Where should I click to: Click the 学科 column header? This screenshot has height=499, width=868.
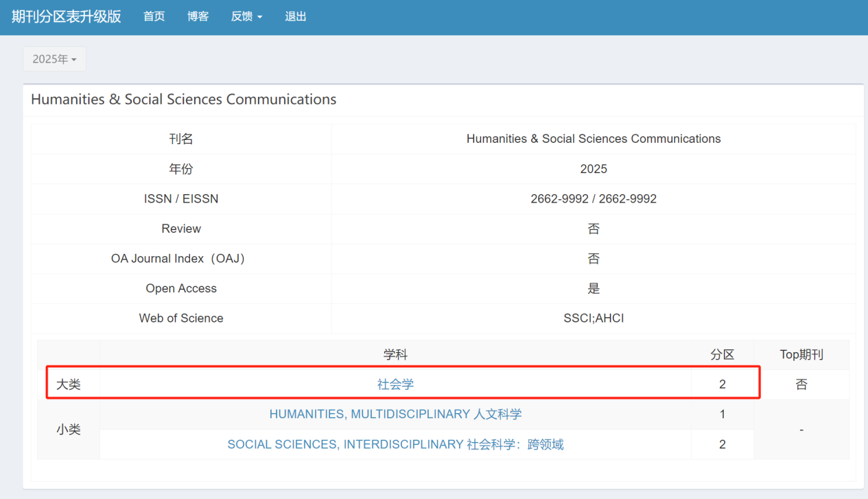[x=395, y=355]
